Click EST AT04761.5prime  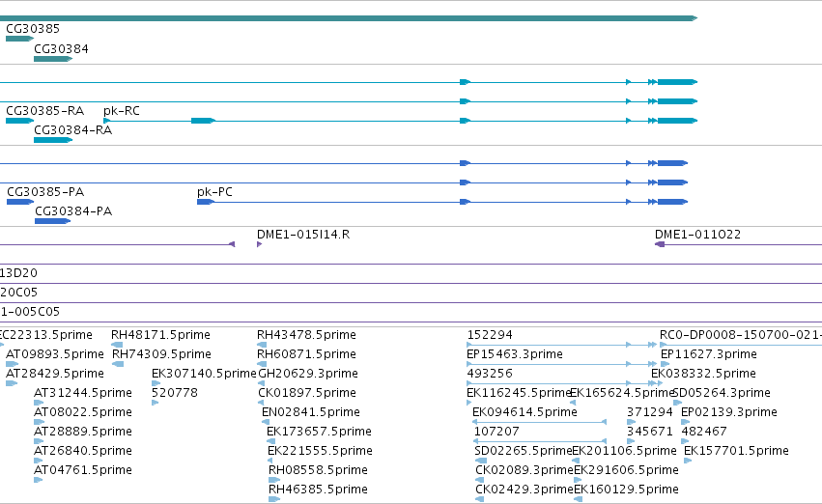click(83, 470)
